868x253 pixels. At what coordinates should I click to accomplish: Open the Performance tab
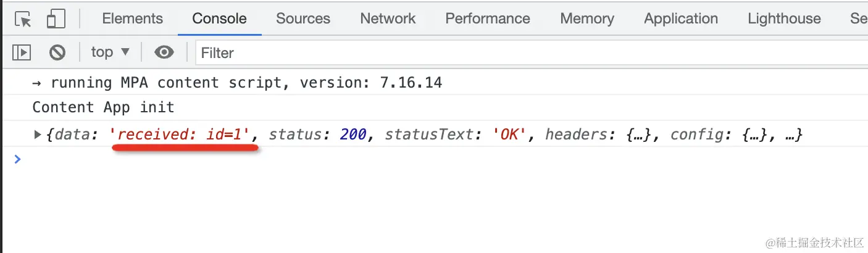coord(487,19)
